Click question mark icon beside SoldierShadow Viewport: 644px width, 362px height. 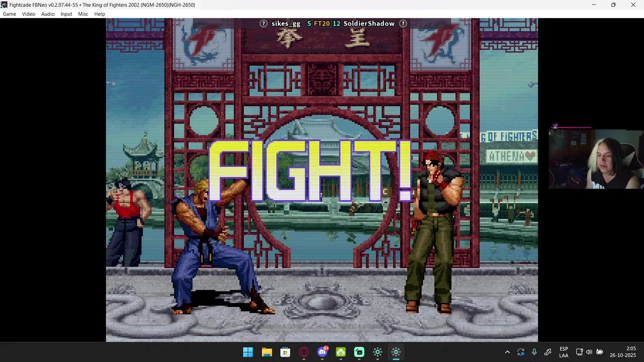pos(403,24)
